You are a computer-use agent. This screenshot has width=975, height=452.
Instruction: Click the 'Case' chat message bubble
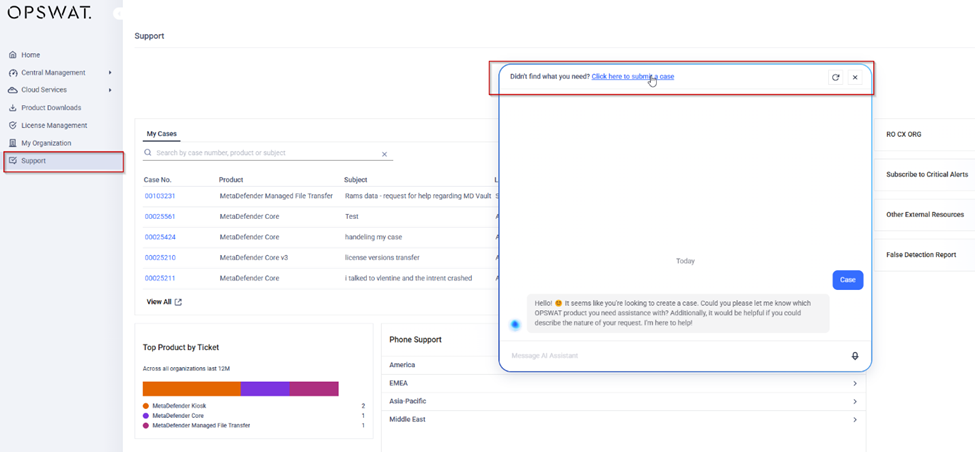pos(848,280)
